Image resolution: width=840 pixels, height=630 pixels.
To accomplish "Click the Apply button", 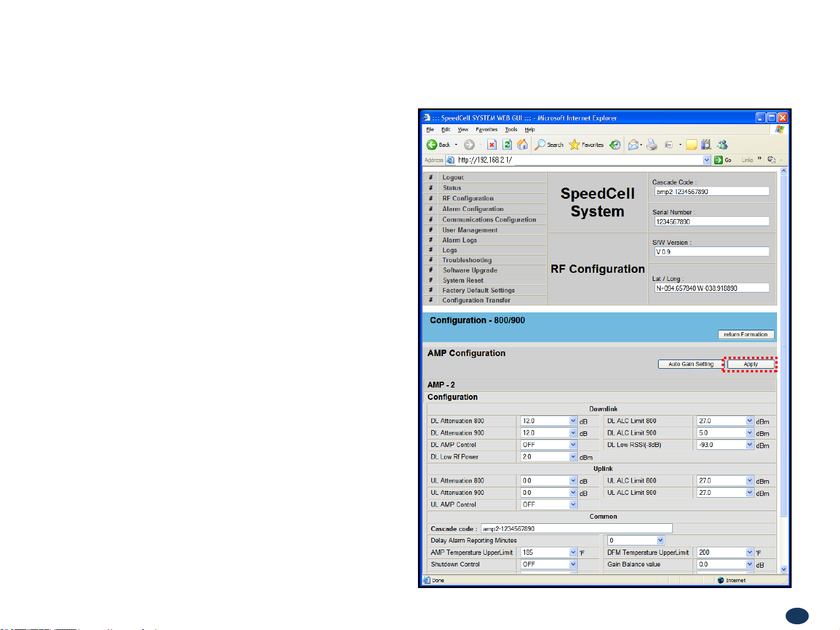I will pyautogui.click(x=751, y=364).
